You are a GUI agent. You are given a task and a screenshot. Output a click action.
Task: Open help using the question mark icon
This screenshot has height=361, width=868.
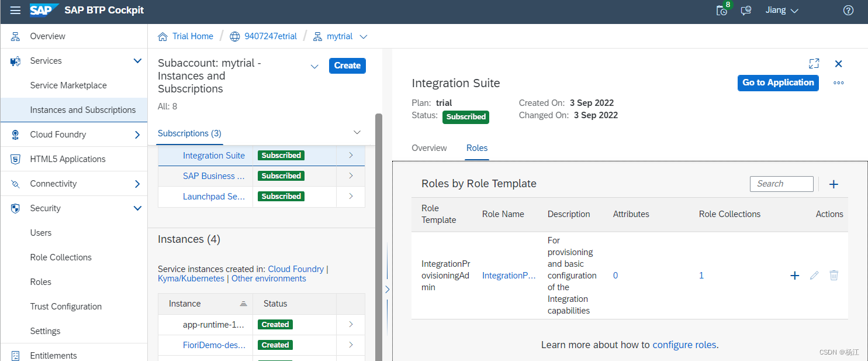848,11
